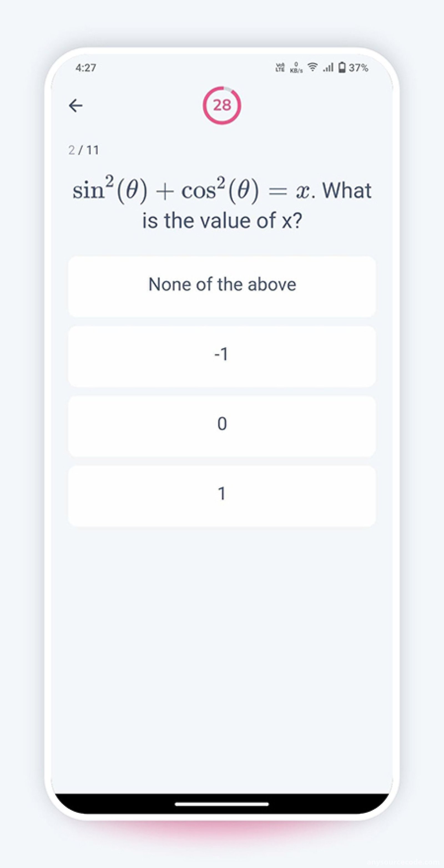This screenshot has height=868, width=444.
Task: Tap the VoLTE status icon
Action: coord(280,67)
